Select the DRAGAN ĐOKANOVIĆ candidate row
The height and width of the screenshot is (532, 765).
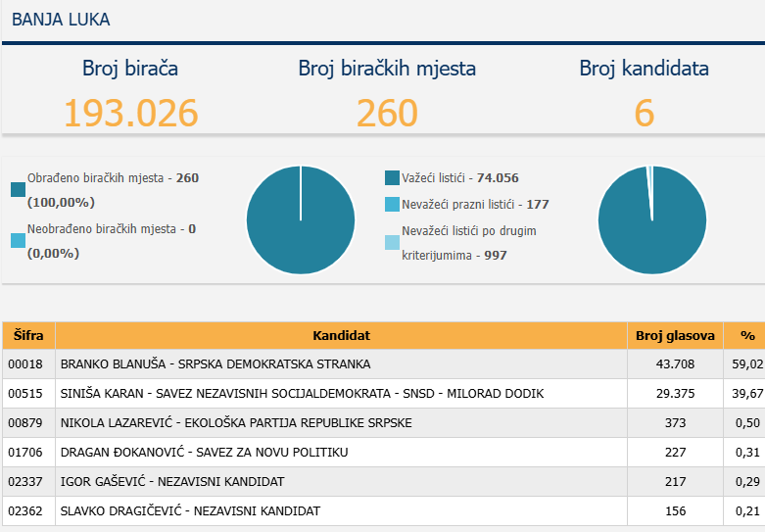click(384, 453)
